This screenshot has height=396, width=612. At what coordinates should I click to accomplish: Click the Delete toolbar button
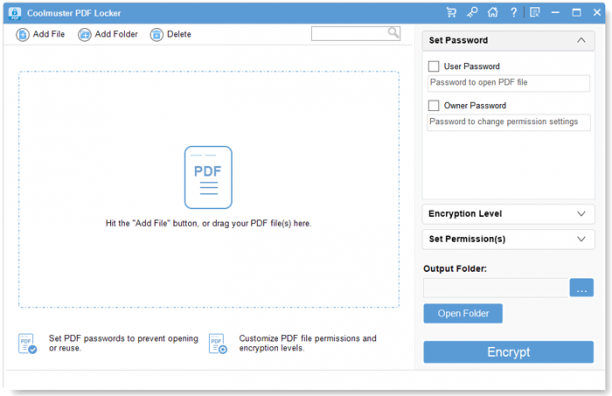tap(171, 34)
